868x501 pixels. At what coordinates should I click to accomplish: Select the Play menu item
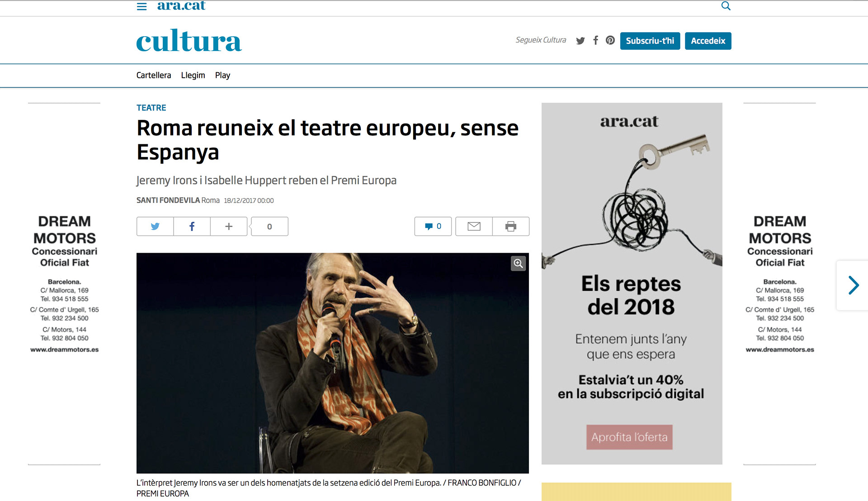(222, 75)
